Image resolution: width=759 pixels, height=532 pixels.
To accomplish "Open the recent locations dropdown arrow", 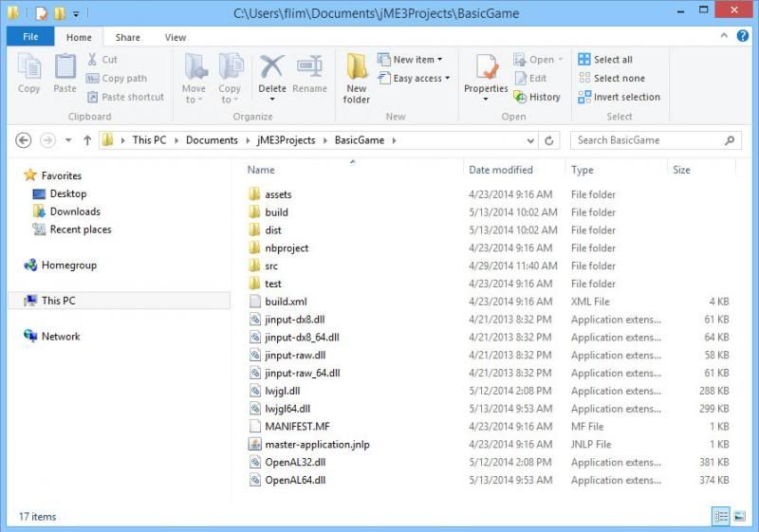I will pyautogui.click(x=68, y=140).
